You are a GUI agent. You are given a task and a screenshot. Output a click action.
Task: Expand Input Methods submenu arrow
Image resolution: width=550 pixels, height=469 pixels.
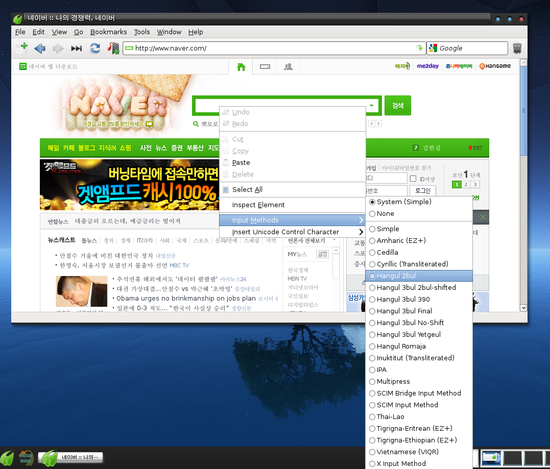coord(361,220)
